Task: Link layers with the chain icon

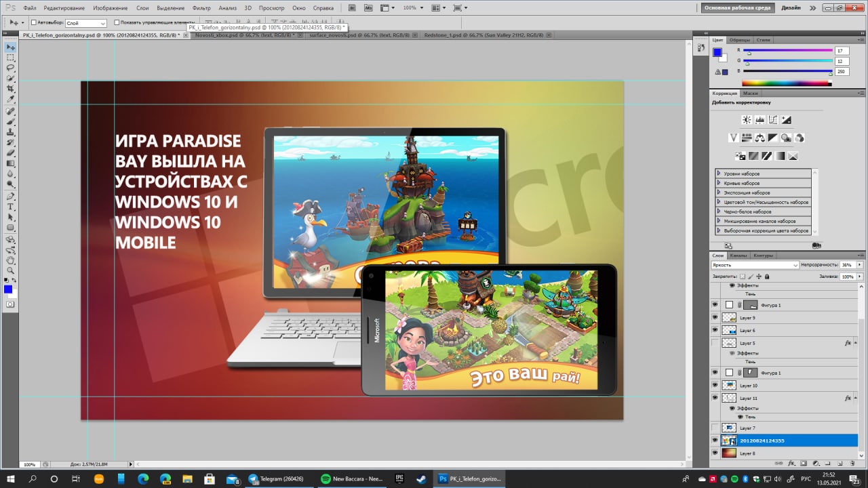Action: point(780,464)
